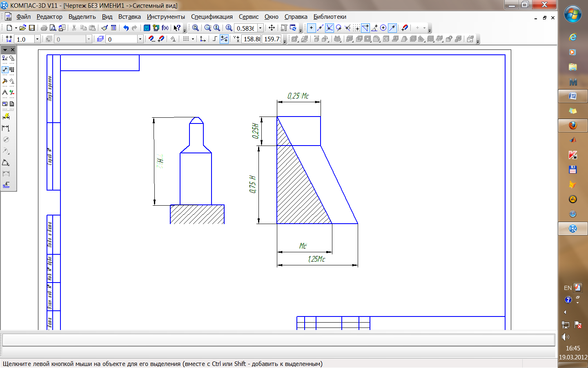Toggle the Intersection snap button
Viewport: 588px width, 368px height.
pos(329,28)
